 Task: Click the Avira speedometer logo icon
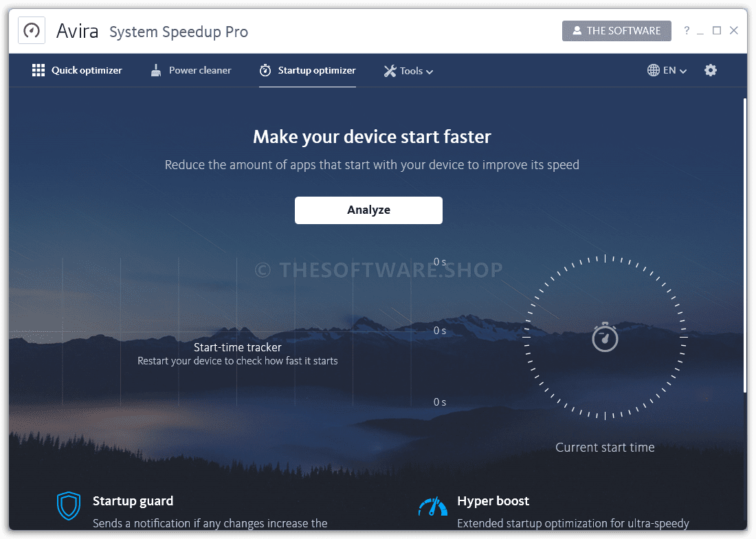32,30
